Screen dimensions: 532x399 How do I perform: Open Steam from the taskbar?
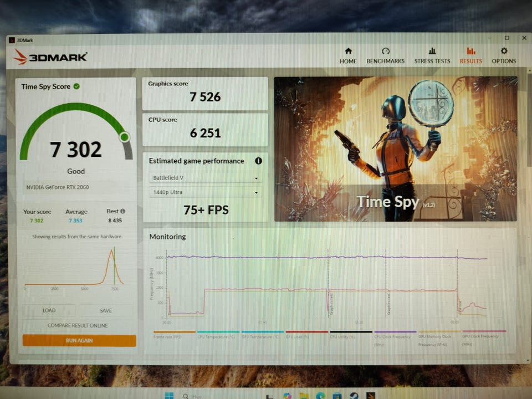[x=354, y=396]
